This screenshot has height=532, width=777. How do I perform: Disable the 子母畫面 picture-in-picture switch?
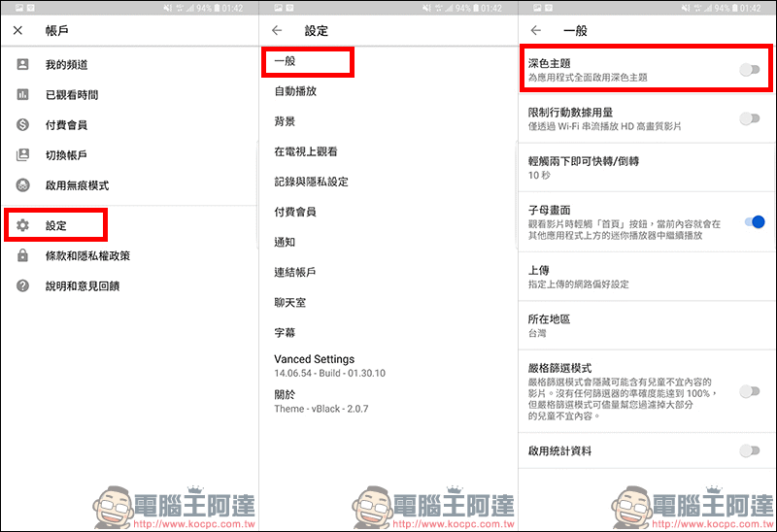click(755, 222)
